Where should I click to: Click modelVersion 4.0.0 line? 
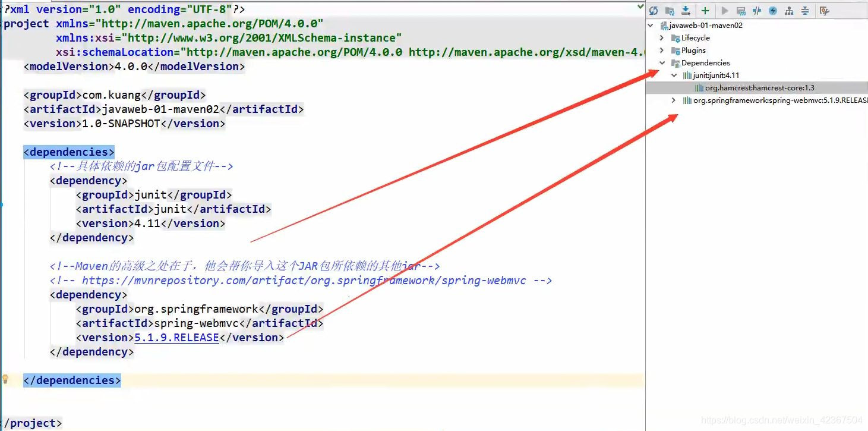pyautogui.click(x=134, y=67)
